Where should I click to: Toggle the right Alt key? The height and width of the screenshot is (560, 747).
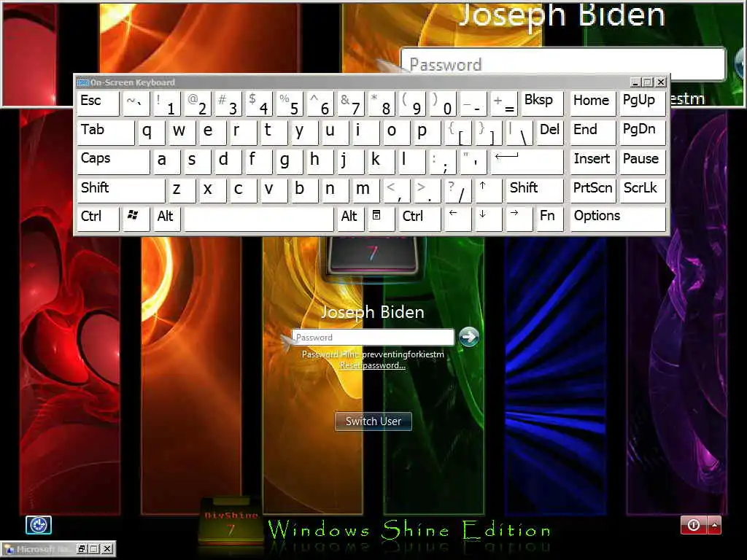pyautogui.click(x=351, y=218)
